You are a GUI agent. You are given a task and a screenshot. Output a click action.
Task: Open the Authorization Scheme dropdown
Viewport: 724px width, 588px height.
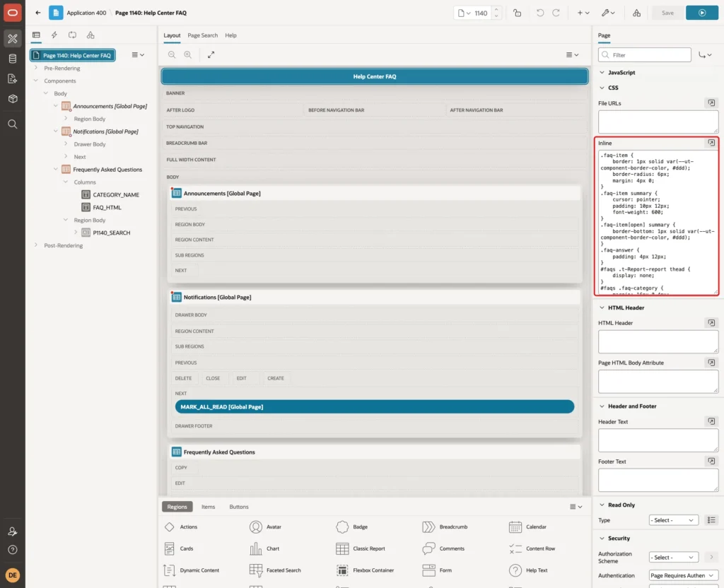point(673,558)
